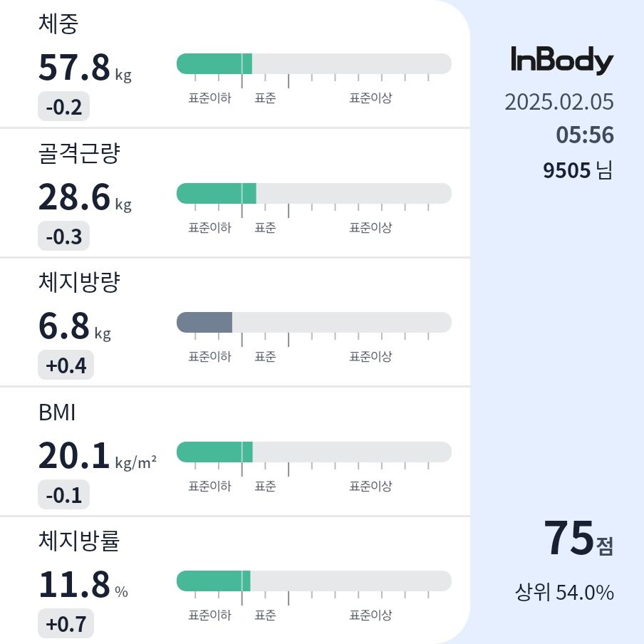Tap the BMI -0.1 change badge
The image size is (644, 644).
pos(63,494)
